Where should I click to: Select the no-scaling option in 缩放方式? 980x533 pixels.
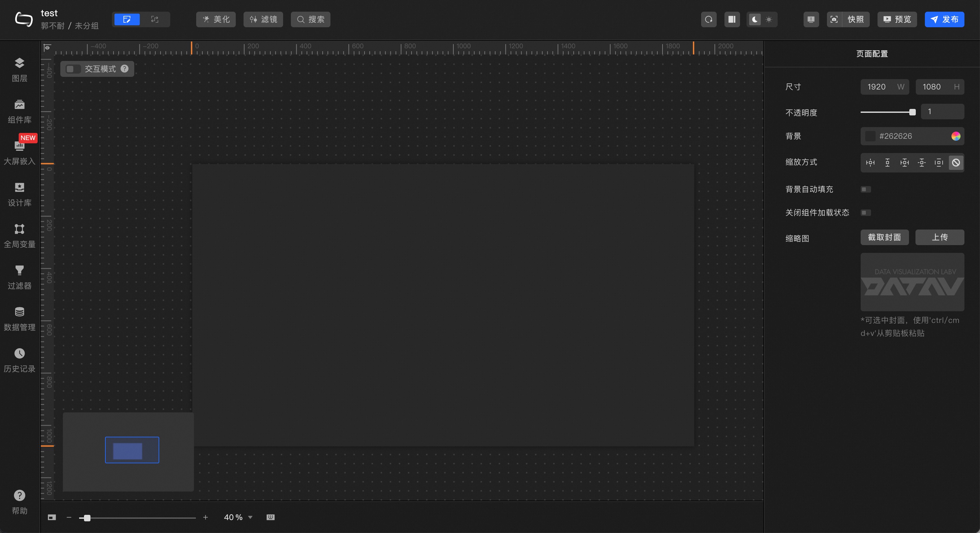click(956, 162)
